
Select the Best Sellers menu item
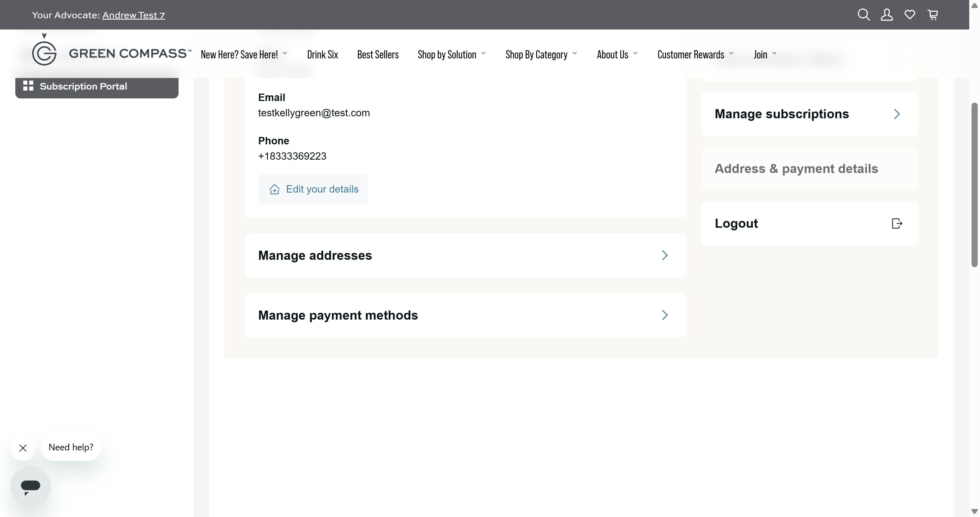point(378,54)
